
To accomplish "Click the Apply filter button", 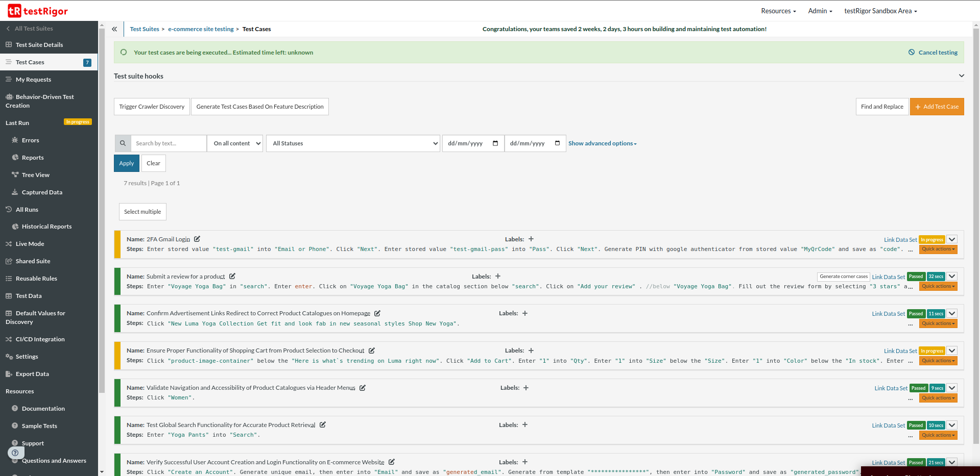I will click(x=127, y=163).
